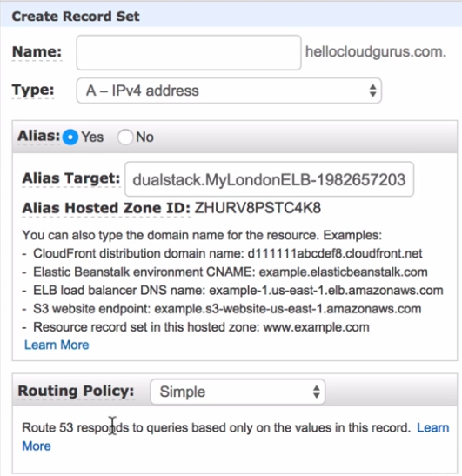This screenshot has height=476, width=462.
Task: Click the Alias Target label tooltip
Action: click(x=71, y=178)
